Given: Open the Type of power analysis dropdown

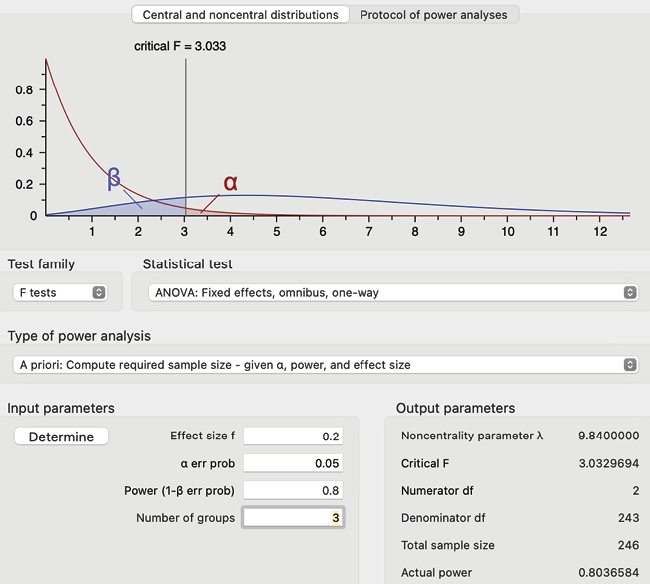Looking at the screenshot, I should coord(325,365).
